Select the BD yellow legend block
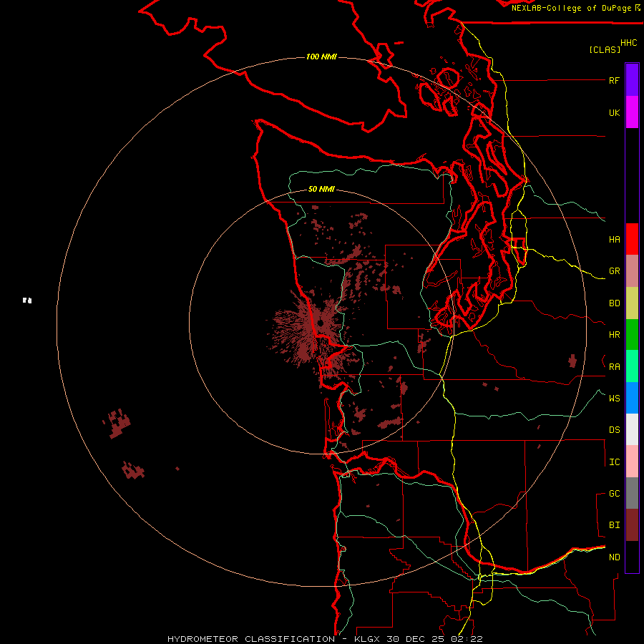 coord(632,303)
